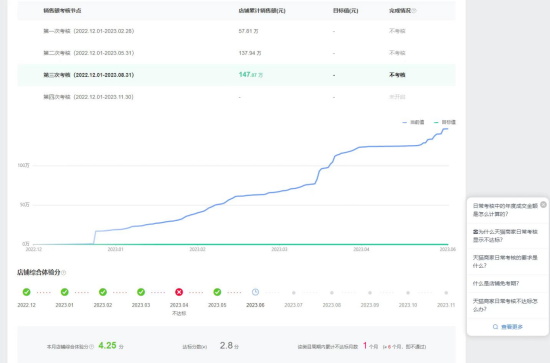This screenshot has width=550, height=363.
Task: Click the red failed icon for 2023.04
Action: coord(179,292)
